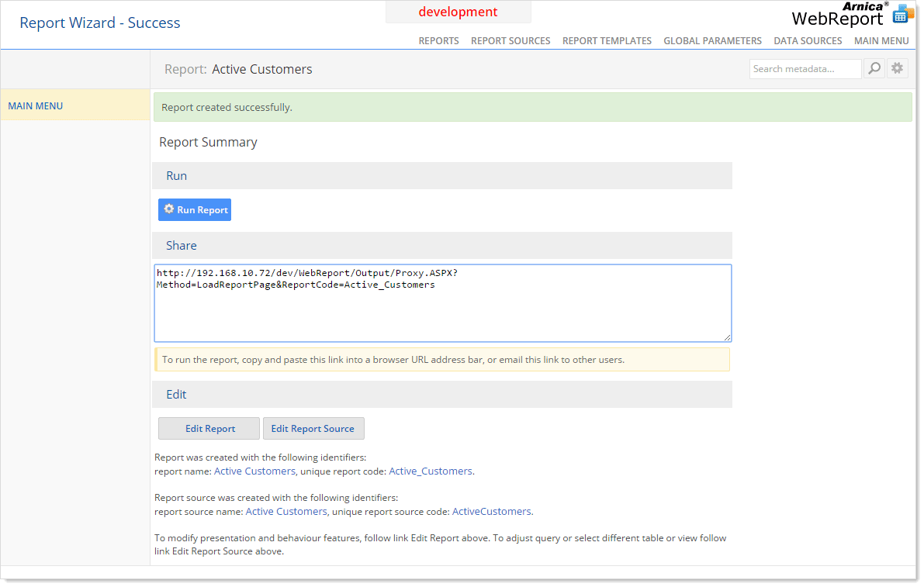Click the search magnifier icon
This screenshot has height=587, width=924.
point(874,68)
